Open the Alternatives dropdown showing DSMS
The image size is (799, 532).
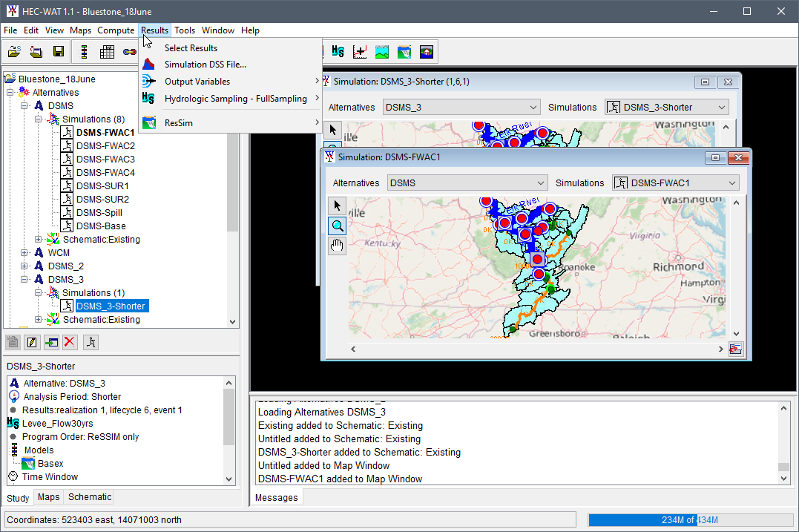467,183
